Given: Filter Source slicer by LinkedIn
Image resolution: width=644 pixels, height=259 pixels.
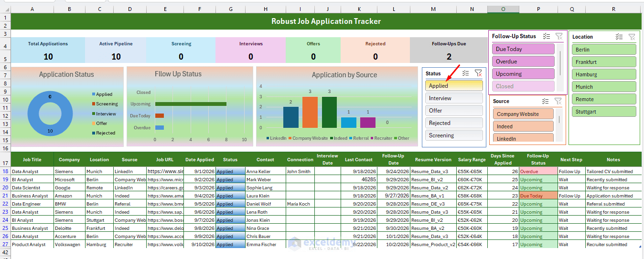Looking at the screenshot, I should [523, 138].
